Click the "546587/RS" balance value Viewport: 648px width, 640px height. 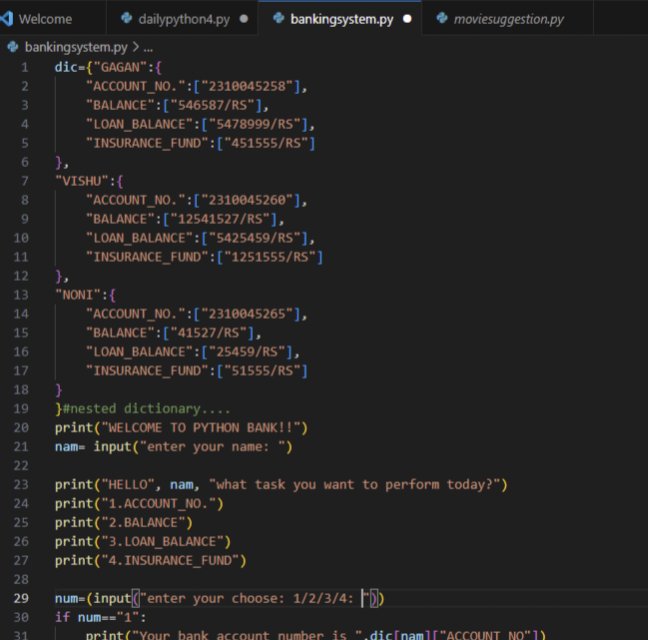coord(212,105)
